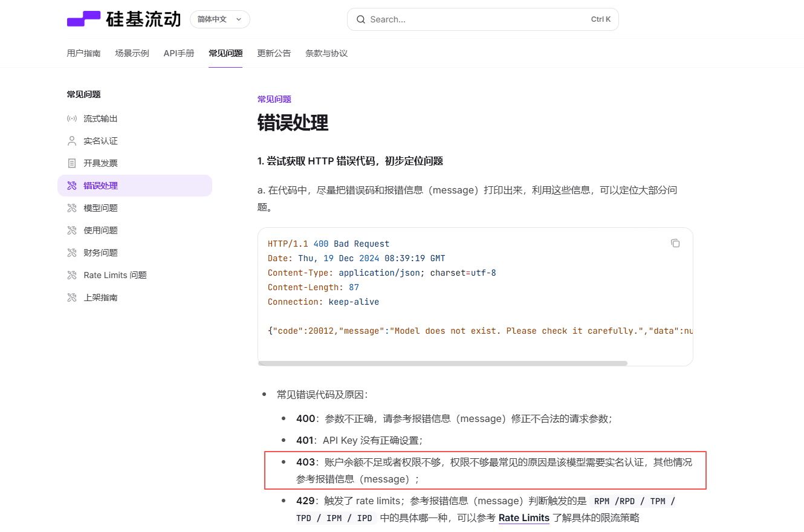
Task: Click the heading 1. 尝试获取 HTTP 错误代码
Action: pyautogui.click(x=350, y=161)
